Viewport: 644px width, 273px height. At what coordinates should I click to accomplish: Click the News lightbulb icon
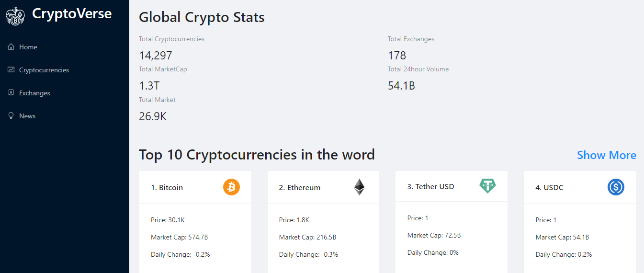(11, 116)
